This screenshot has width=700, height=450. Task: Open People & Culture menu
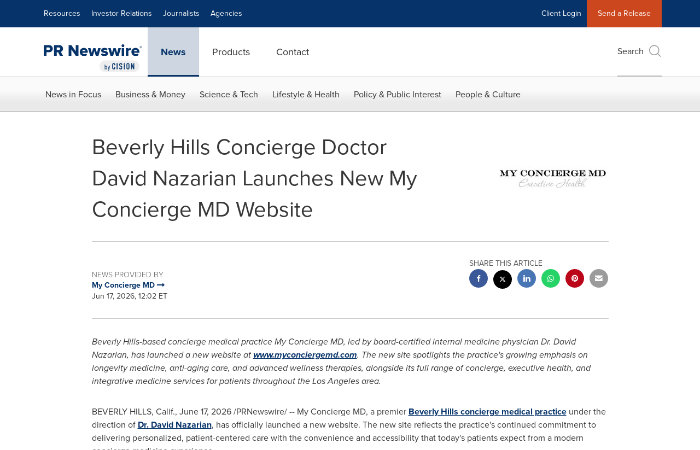point(488,94)
